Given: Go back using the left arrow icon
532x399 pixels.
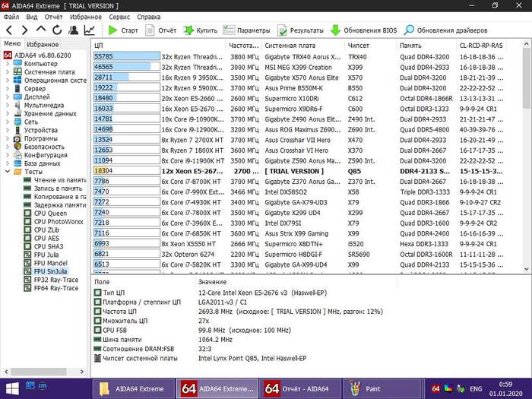Looking at the screenshot, I should click(8, 30).
